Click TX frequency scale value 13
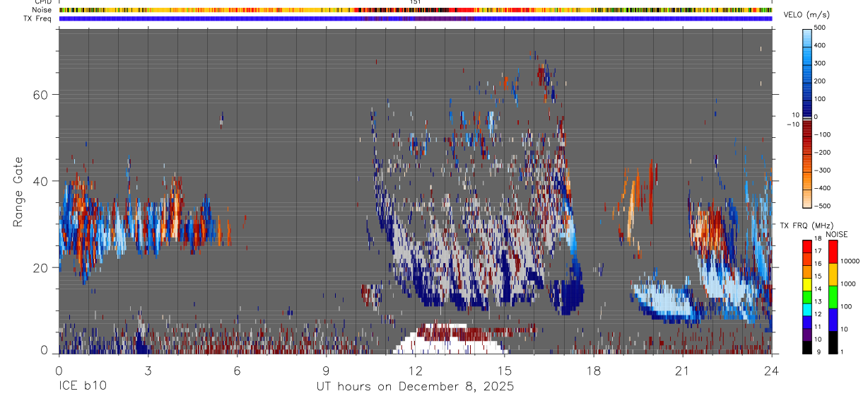 pos(818,302)
